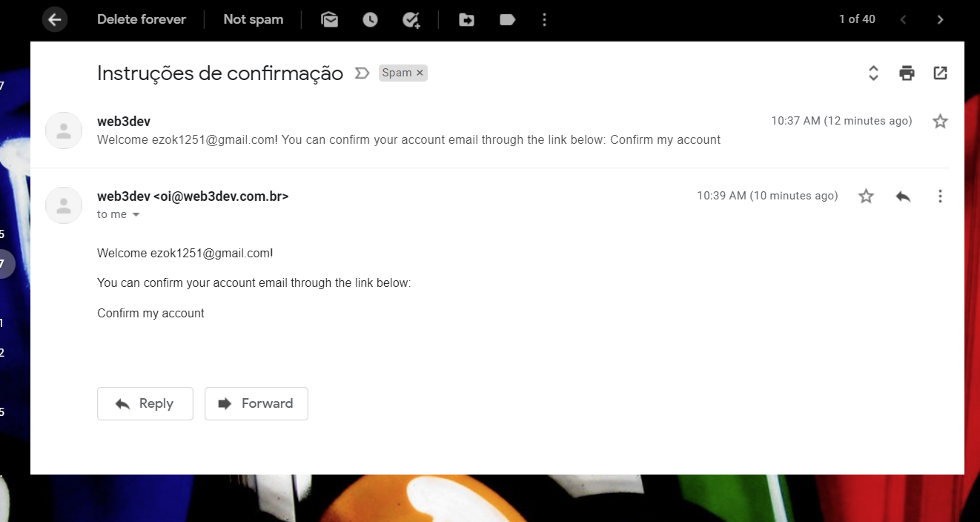Expand the 'to me' recipient details dropdown
This screenshot has width=980, height=522.
[136, 214]
